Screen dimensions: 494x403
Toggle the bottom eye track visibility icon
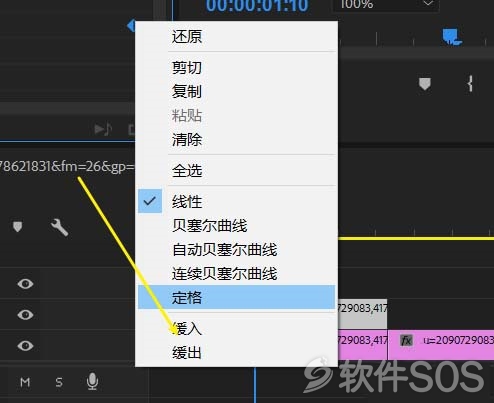[x=25, y=345]
